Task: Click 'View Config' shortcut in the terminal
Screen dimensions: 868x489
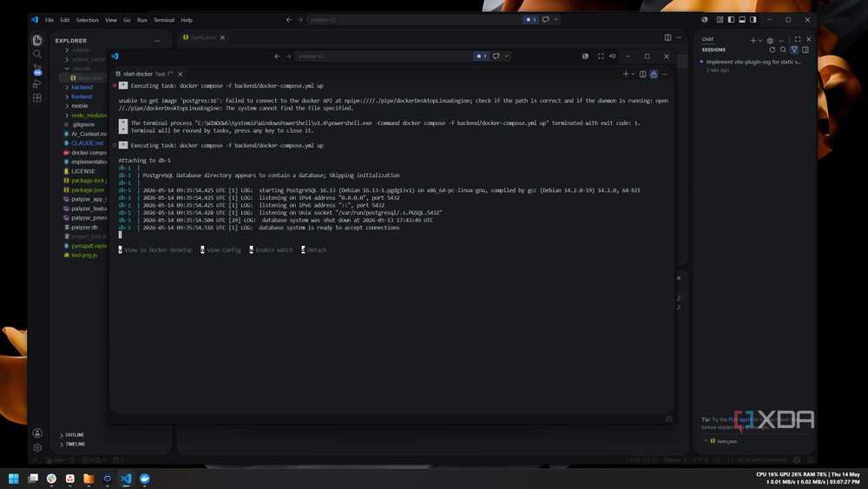Action: (x=220, y=250)
